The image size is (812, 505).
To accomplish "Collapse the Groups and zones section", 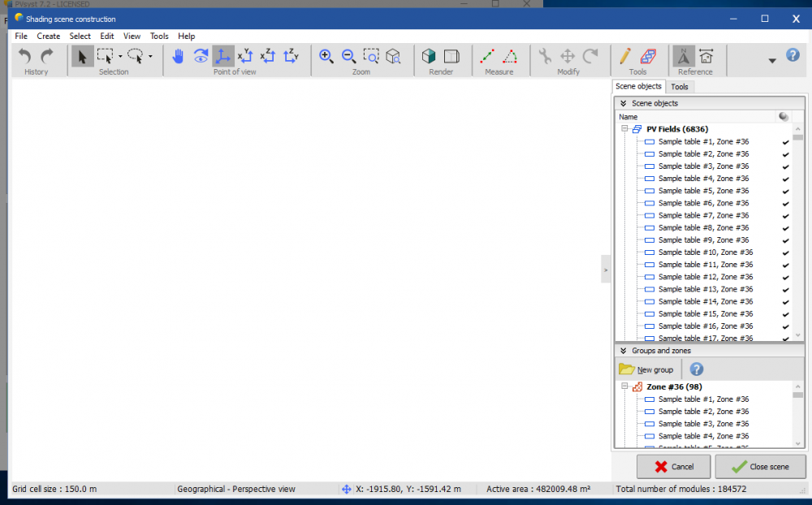I will coord(623,350).
